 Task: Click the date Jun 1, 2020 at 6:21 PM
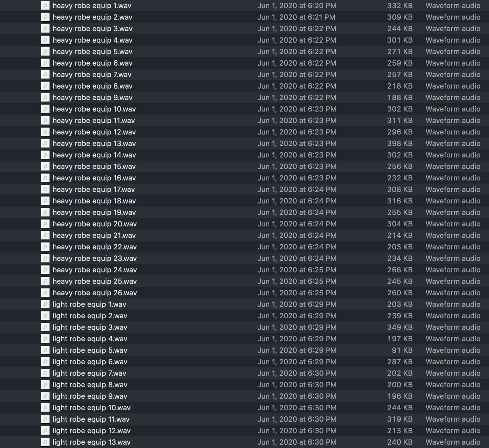click(296, 17)
